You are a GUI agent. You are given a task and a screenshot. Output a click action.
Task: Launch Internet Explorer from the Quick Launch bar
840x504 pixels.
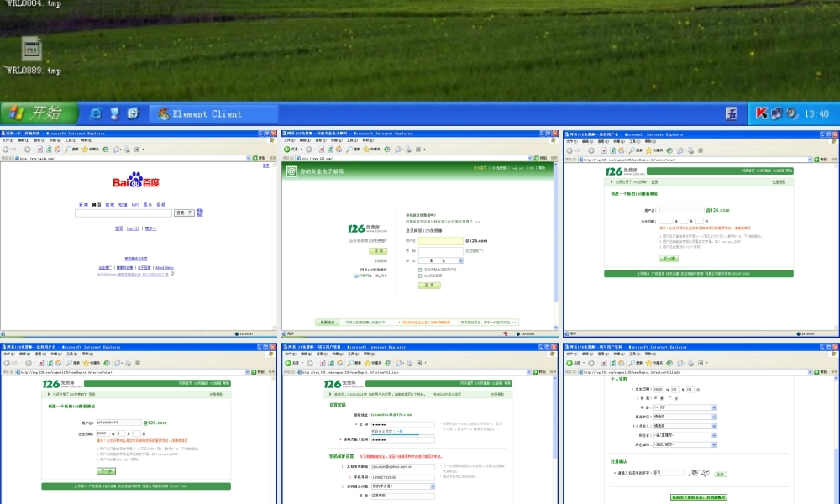pyautogui.click(x=95, y=113)
